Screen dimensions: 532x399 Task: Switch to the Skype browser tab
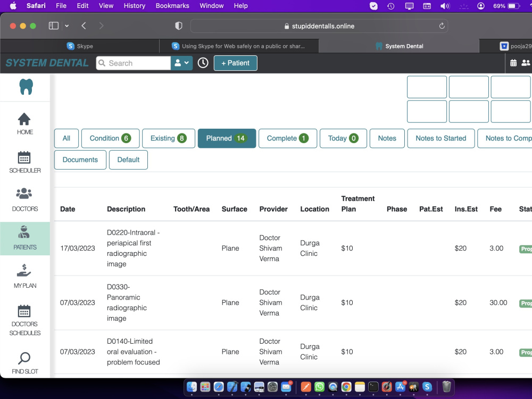80,46
